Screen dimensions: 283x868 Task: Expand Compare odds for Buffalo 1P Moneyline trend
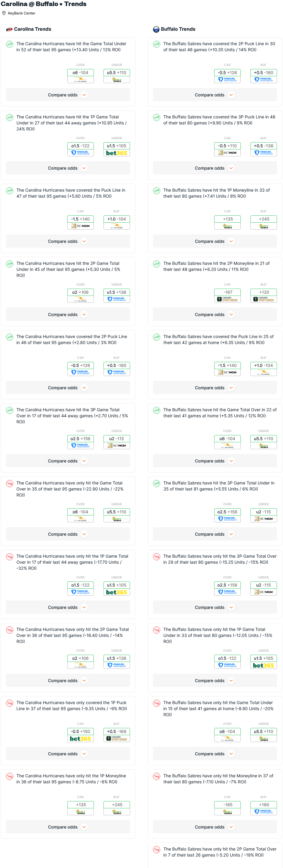tap(215, 241)
